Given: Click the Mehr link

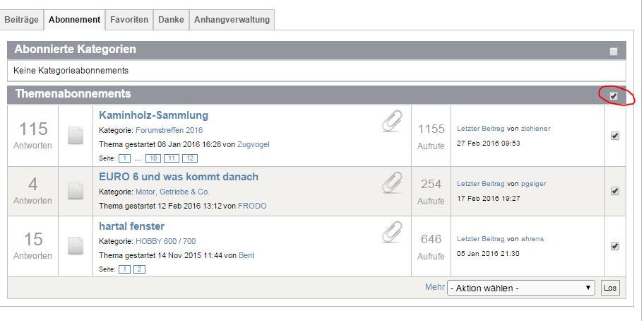Looking at the screenshot, I should coord(434,287).
